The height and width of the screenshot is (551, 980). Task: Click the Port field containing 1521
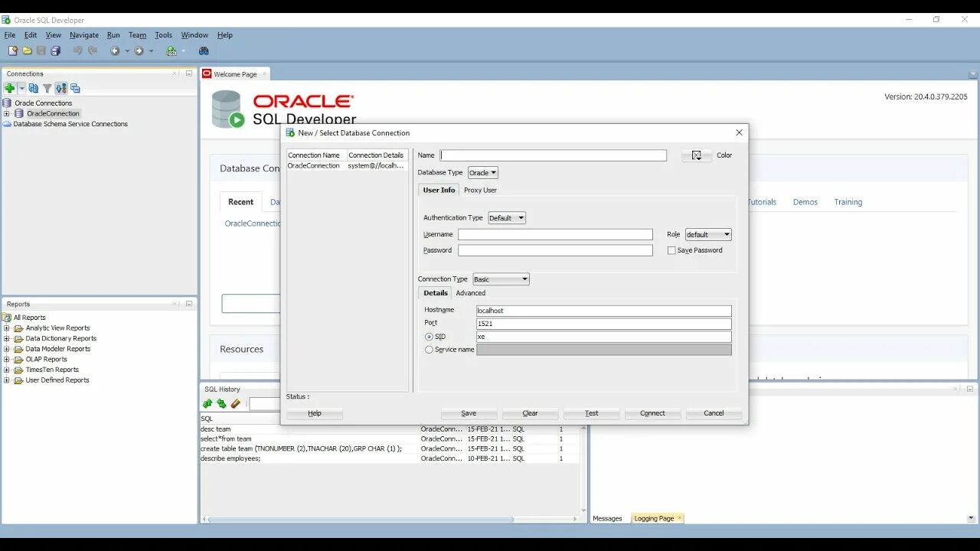coord(604,324)
